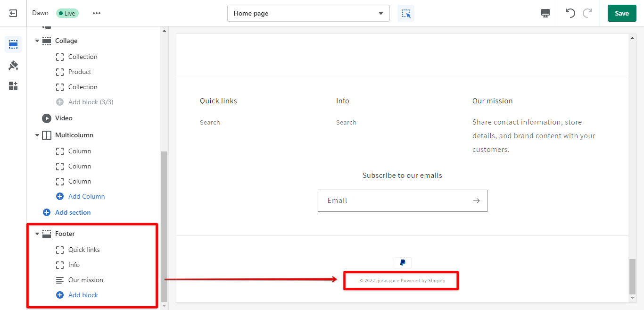This screenshot has width=644, height=310.
Task: Click the Video section's play icon
Action: (47, 118)
